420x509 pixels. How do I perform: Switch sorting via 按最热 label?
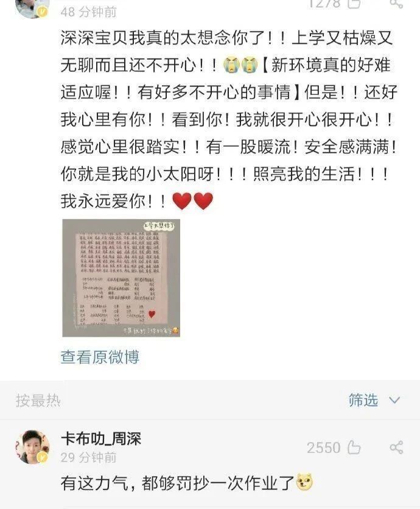click(x=38, y=400)
